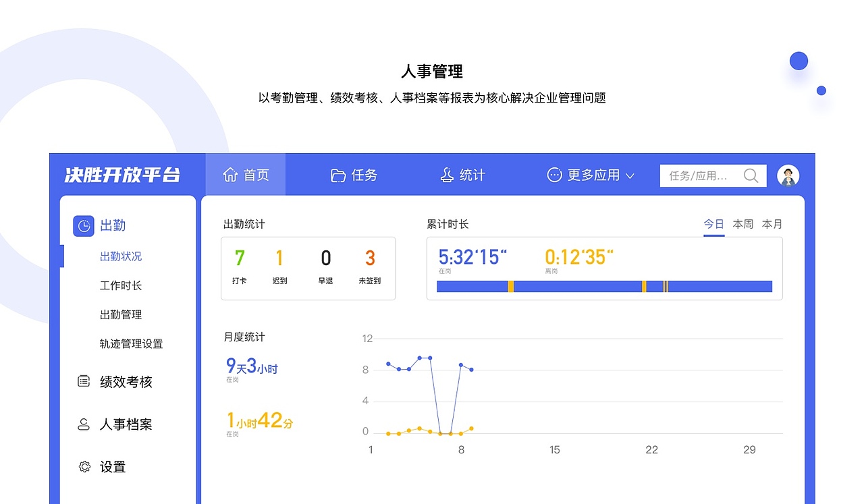
Task: Open 工作时长 from the sidebar
Action: (x=120, y=285)
